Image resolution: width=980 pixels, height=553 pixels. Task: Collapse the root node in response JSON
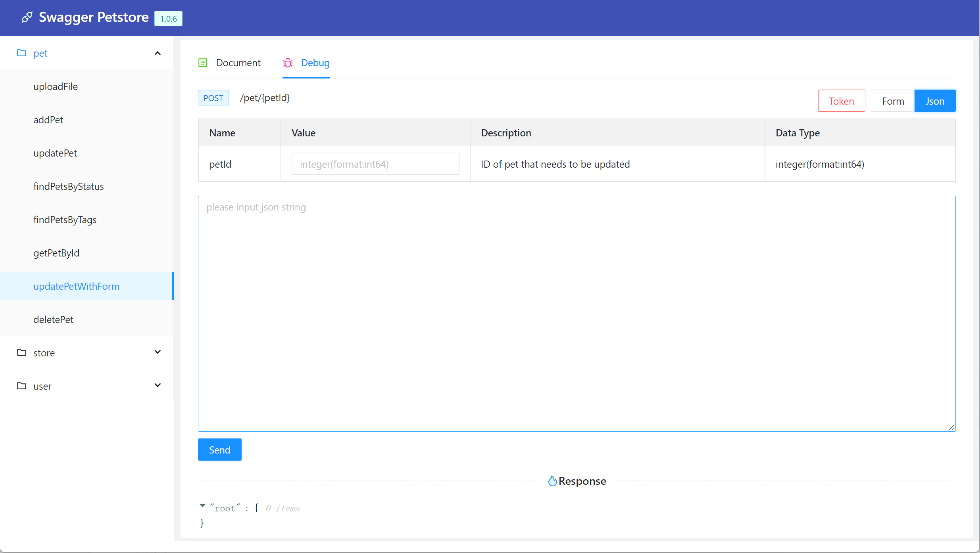pyautogui.click(x=202, y=505)
